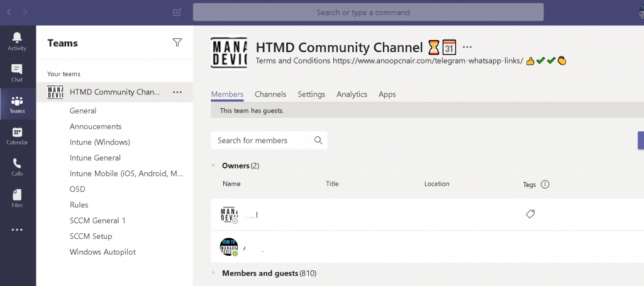Click the Search or type a command box
644x286 pixels.
tap(368, 13)
